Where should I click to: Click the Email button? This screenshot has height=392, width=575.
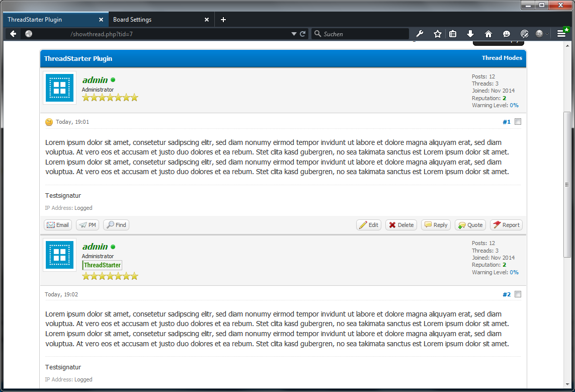[58, 225]
